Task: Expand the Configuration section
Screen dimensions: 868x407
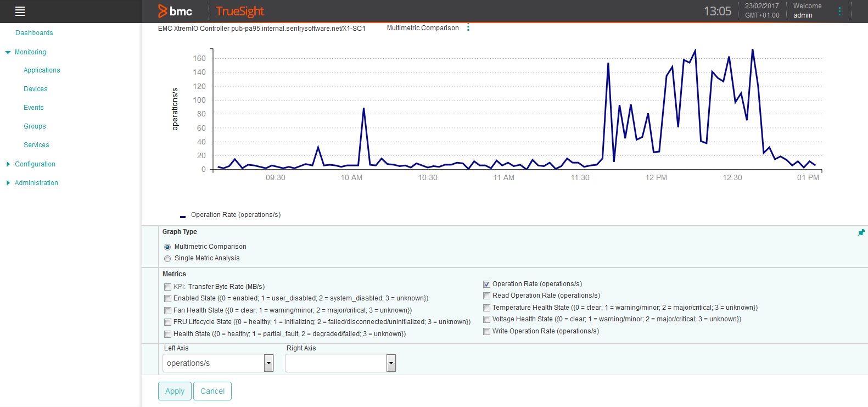Action: coord(8,164)
